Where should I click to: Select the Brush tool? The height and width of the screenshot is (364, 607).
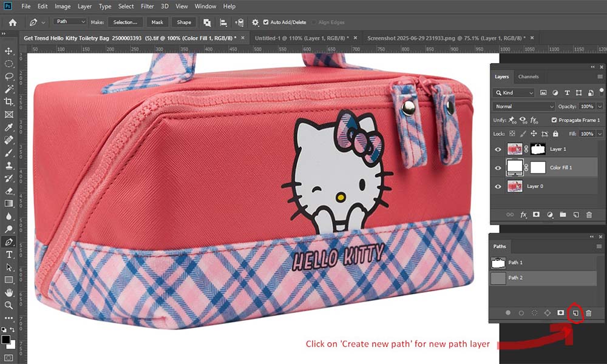pos(8,153)
